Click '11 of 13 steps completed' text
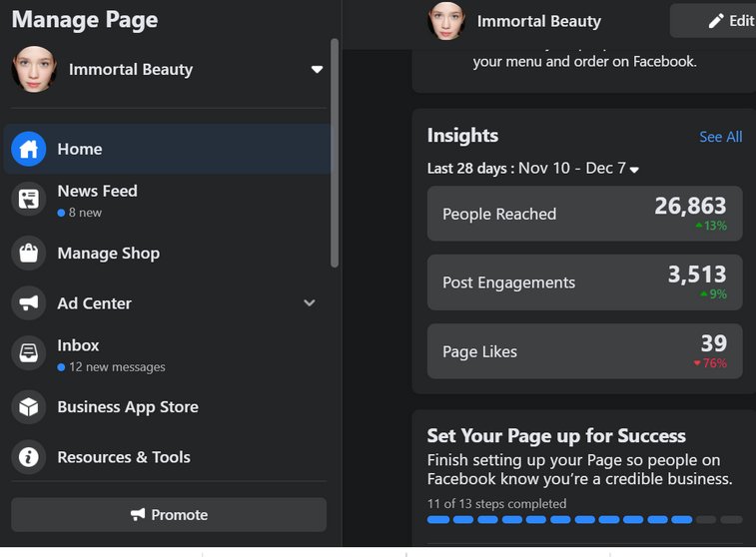Viewport: 756px width, 557px height. point(496,504)
